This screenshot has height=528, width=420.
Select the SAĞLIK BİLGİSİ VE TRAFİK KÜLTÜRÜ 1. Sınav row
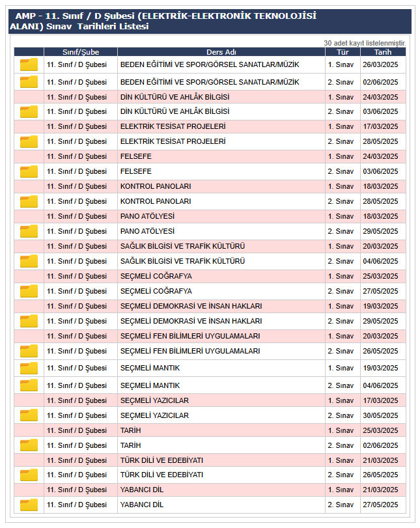tap(182, 246)
